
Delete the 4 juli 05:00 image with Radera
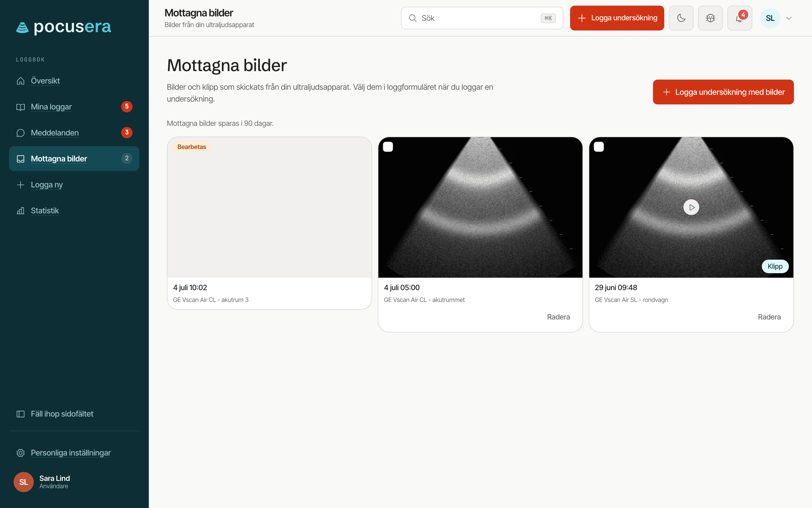pos(558,317)
